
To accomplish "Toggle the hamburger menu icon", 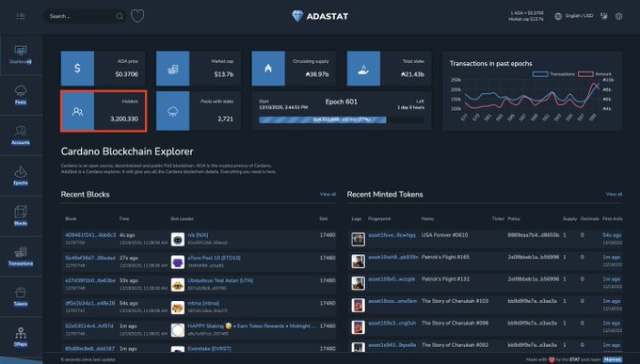I will (x=21, y=16).
